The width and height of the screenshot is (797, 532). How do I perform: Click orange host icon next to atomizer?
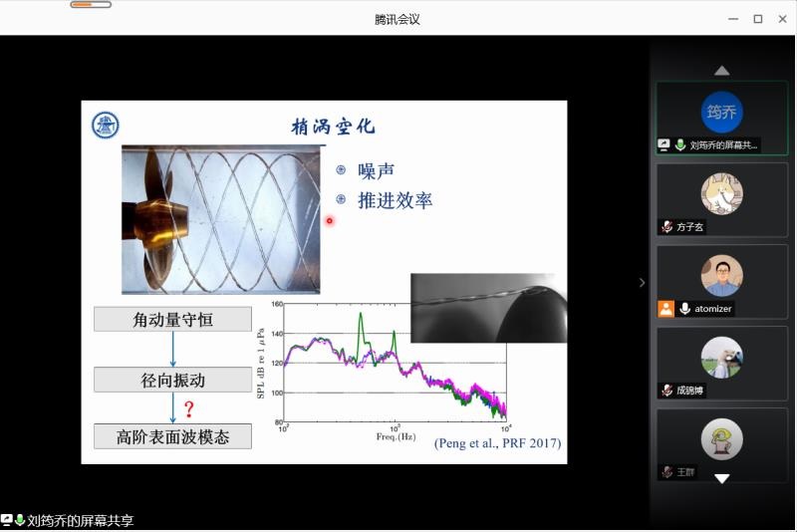point(665,309)
